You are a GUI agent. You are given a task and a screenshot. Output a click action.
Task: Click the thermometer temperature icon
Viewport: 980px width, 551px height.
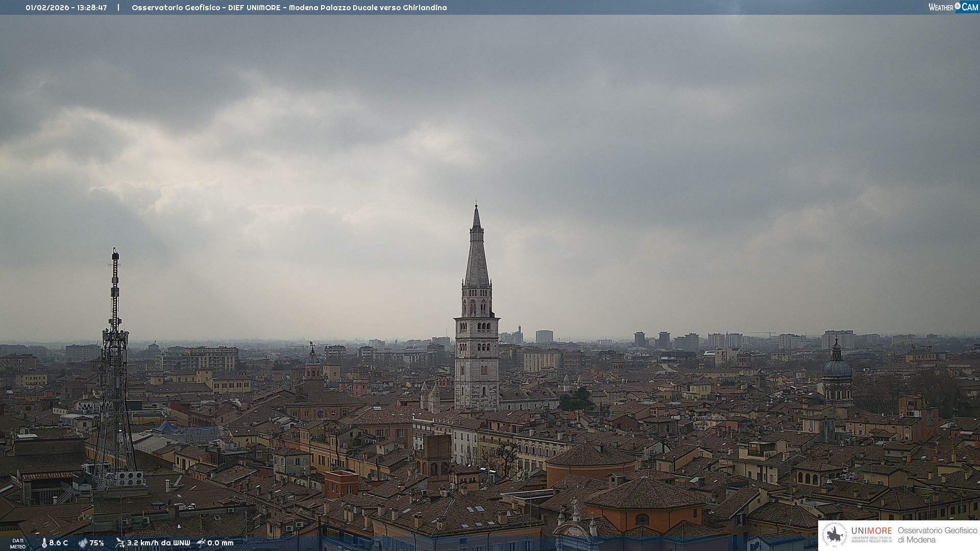[x=44, y=543]
